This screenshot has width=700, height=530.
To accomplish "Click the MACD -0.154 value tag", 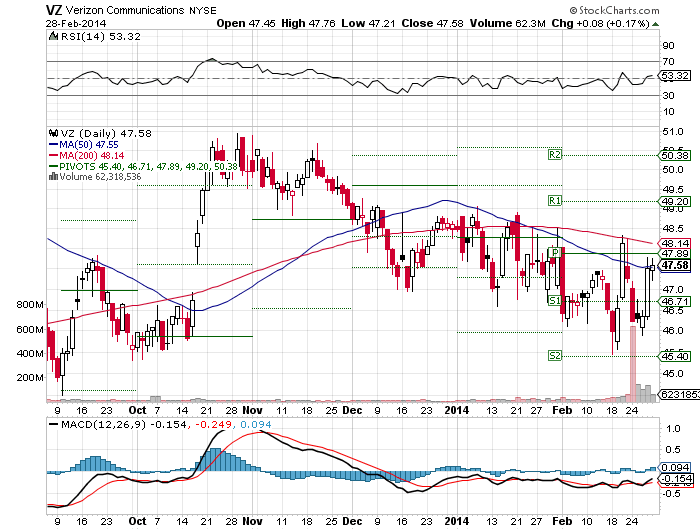I will [x=675, y=479].
